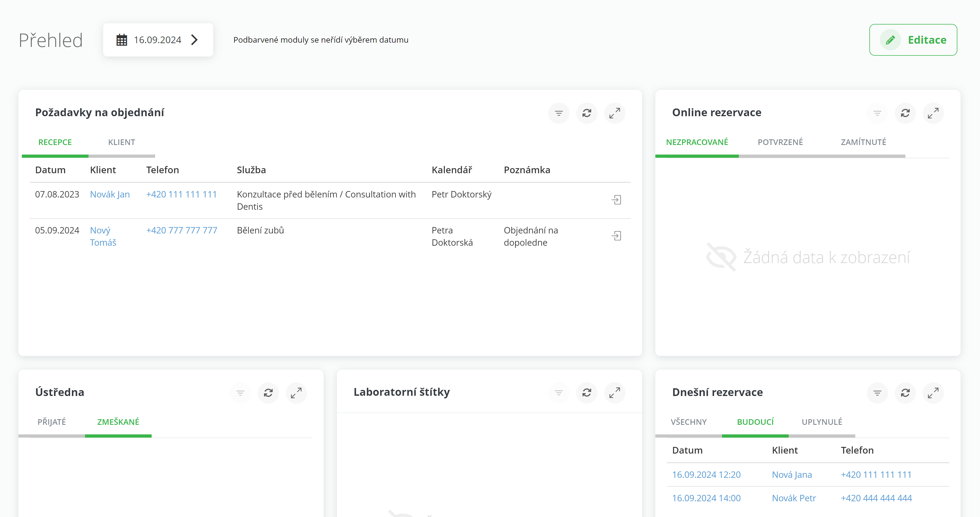Viewport: 980px width, 517px height.
Task: Show the UPLYNULÉ reservations tab
Action: 822,422
